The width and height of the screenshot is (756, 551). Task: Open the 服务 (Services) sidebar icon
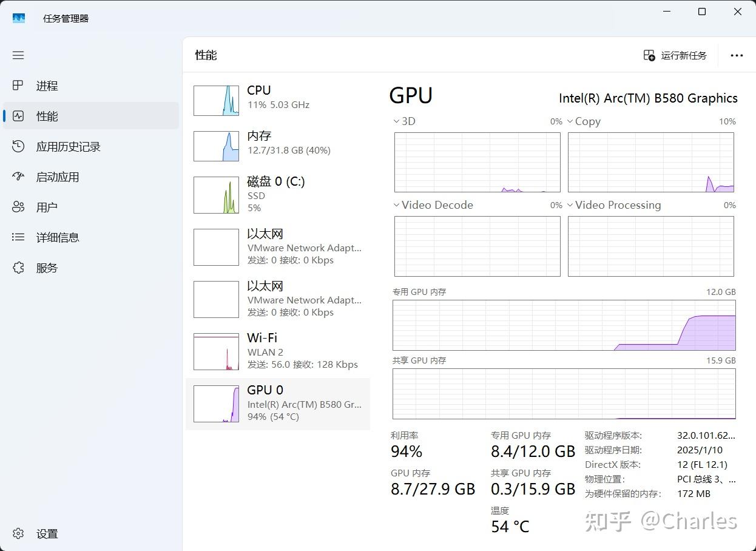(x=18, y=267)
